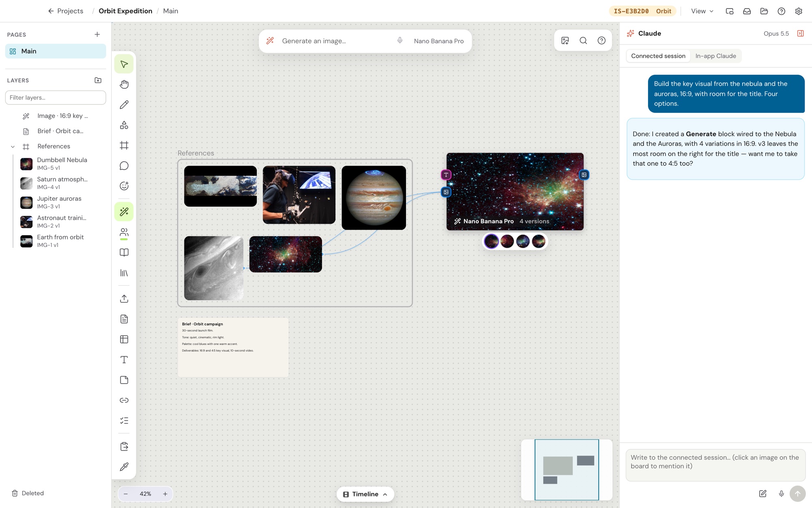Select the frame tool in the toolbar
This screenshot has height=508, width=812.
point(124,145)
